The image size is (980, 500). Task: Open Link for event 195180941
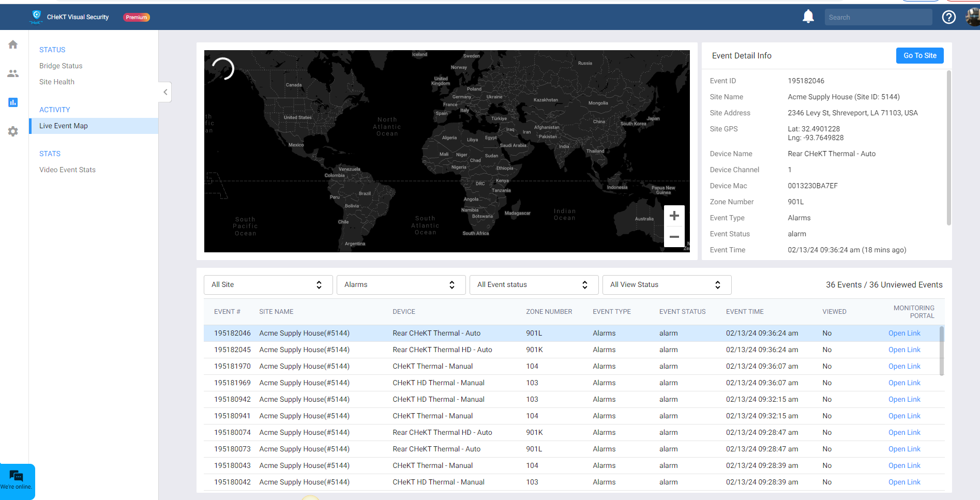click(904, 416)
